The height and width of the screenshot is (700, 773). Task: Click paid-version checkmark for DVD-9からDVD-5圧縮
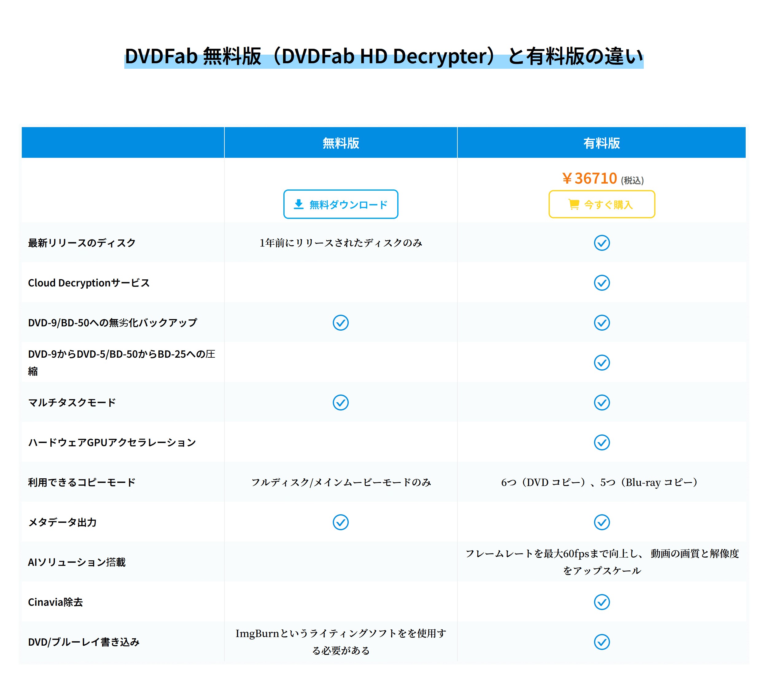pos(602,363)
